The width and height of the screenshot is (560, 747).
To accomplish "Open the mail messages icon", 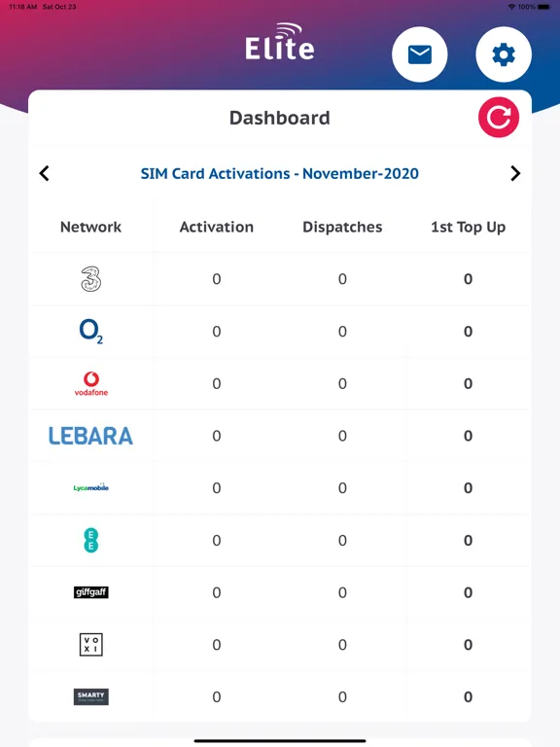I will 420,54.
